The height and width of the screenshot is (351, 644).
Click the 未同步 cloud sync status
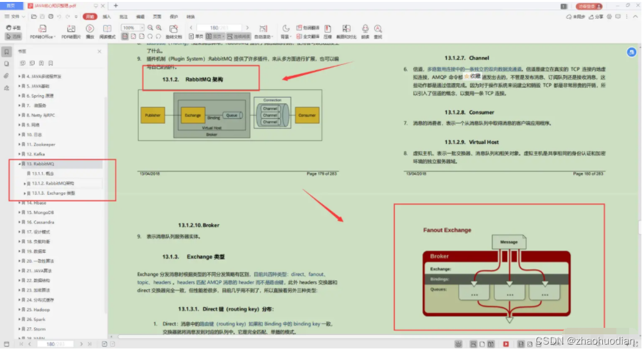(x=576, y=17)
